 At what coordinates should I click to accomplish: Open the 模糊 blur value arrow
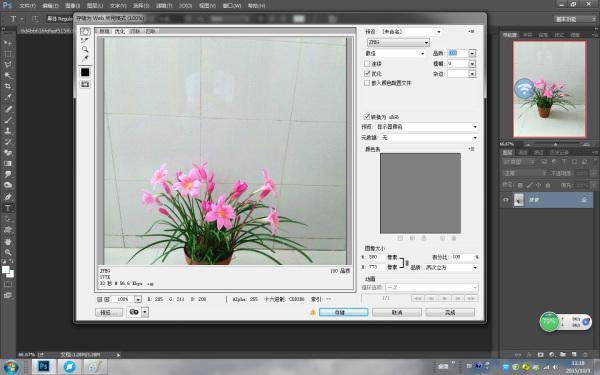click(x=472, y=64)
